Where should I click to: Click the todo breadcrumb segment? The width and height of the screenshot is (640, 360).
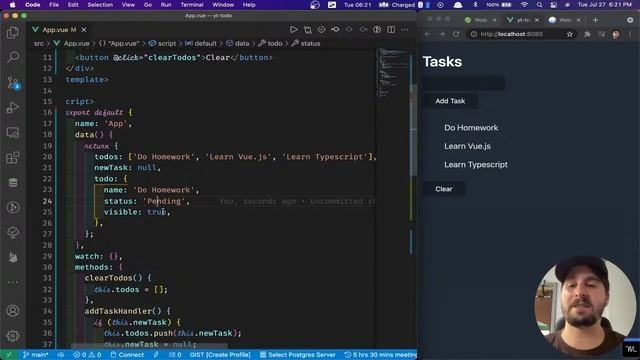click(270, 43)
